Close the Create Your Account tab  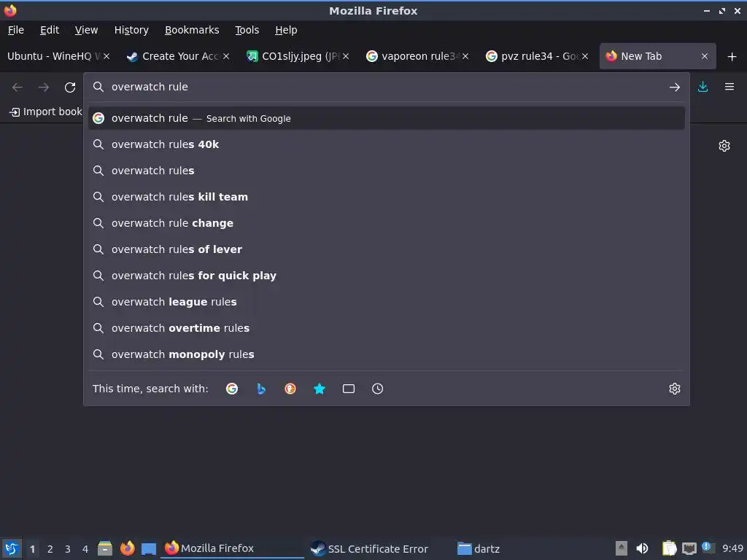point(226,56)
